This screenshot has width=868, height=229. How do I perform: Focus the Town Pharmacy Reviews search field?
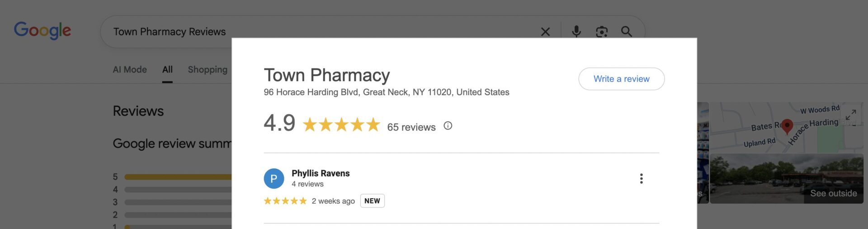(x=316, y=32)
